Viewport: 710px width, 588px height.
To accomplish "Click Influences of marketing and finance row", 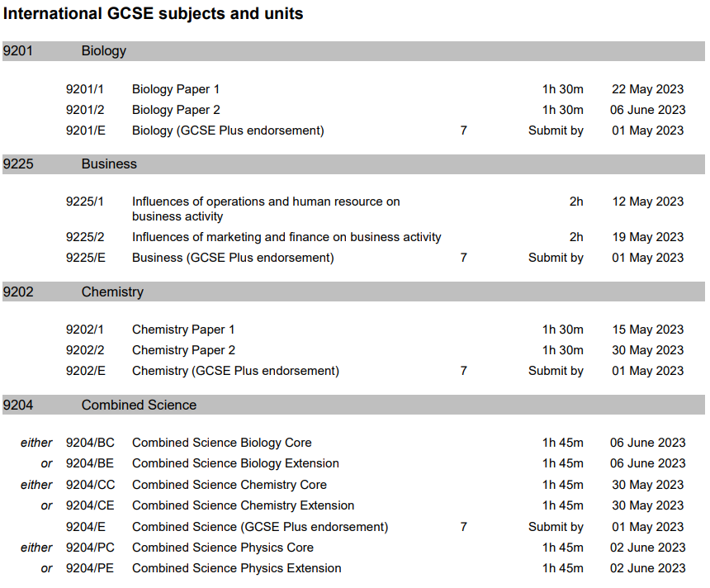I will click(x=376, y=237).
